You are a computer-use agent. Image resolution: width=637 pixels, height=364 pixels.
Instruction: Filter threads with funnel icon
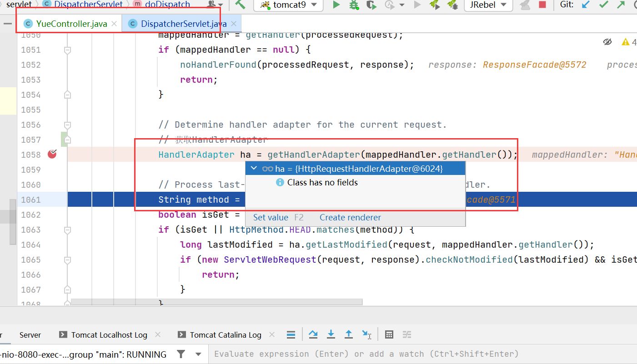[181, 354]
